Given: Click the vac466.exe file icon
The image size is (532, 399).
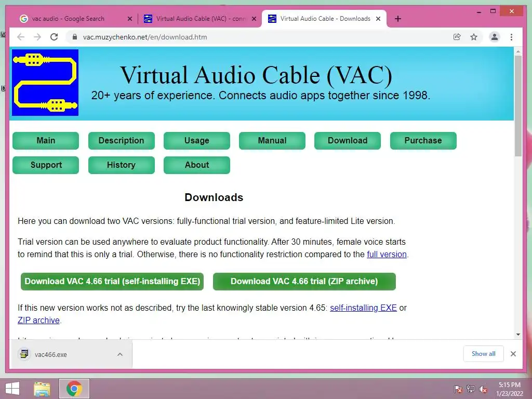Looking at the screenshot, I should (24, 354).
